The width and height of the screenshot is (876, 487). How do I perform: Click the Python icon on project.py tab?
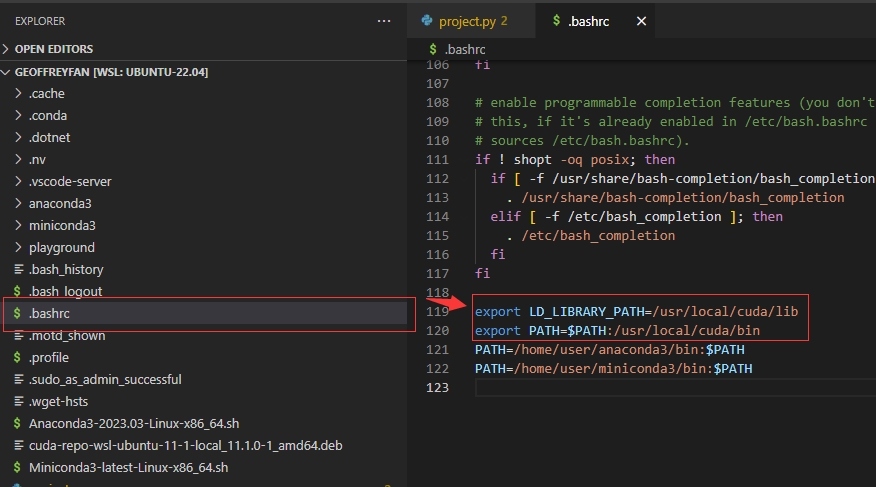click(x=427, y=21)
